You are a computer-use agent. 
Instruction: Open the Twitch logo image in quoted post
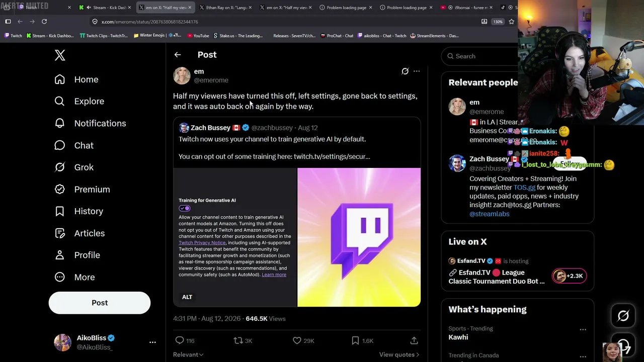click(359, 237)
